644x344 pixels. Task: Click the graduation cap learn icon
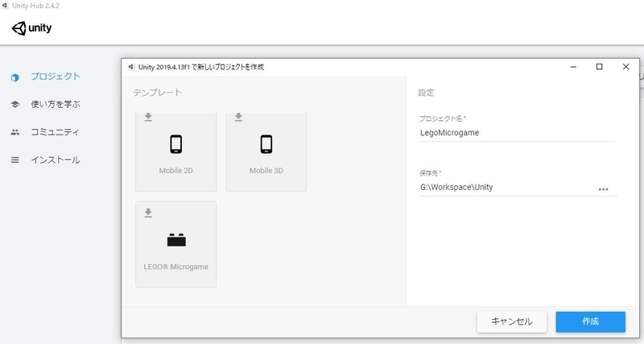point(15,105)
